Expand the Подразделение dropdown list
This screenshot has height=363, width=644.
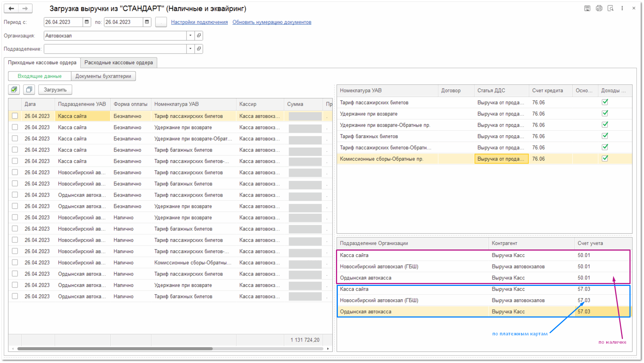[x=190, y=49]
